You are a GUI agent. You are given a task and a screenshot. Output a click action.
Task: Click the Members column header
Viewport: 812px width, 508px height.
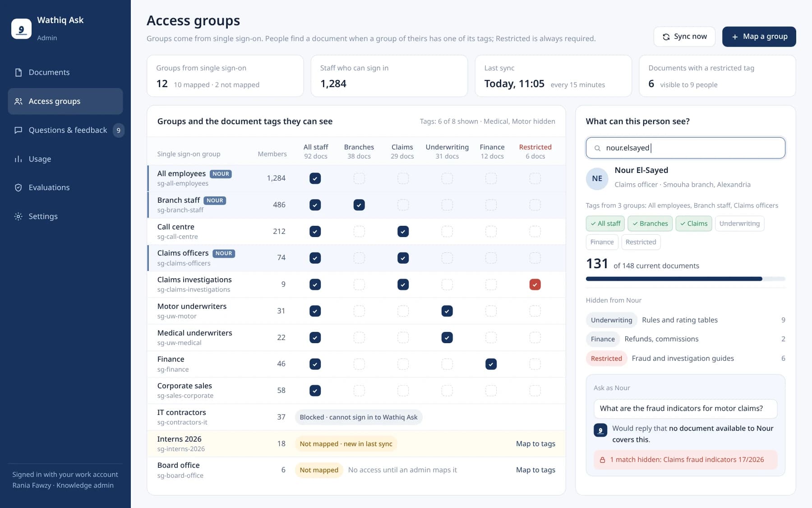tap(272, 154)
